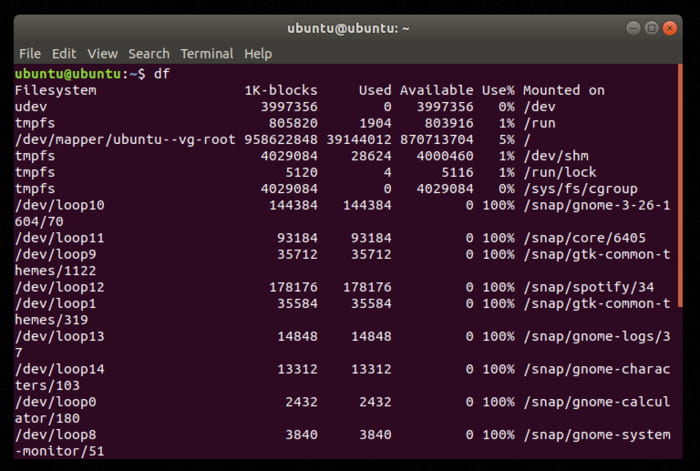This screenshot has width=700, height=471.
Task: Click the typed df command
Action: pos(161,74)
